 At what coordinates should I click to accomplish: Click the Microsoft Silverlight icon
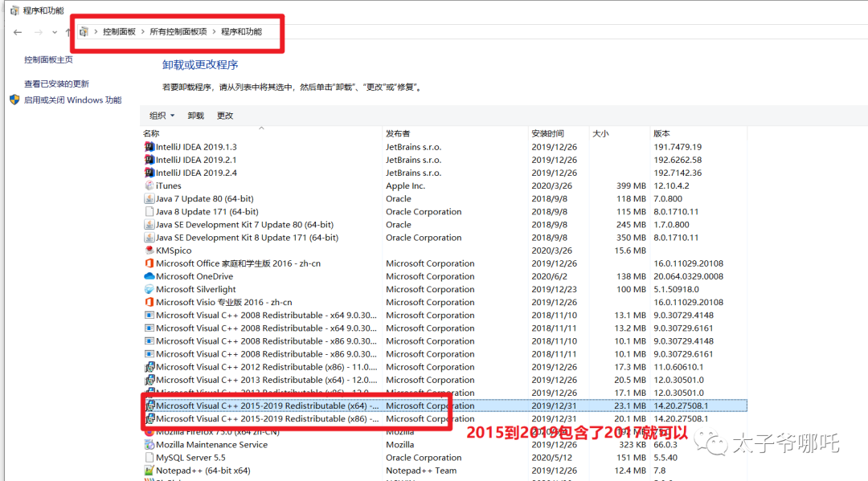pyautogui.click(x=149, y=289)
